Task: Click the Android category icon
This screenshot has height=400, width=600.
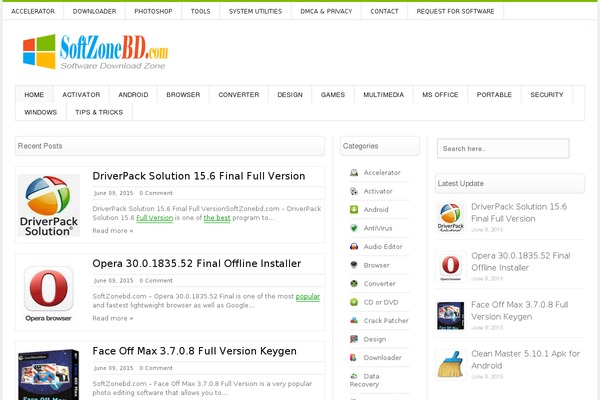Action: (x=354, y=209)
